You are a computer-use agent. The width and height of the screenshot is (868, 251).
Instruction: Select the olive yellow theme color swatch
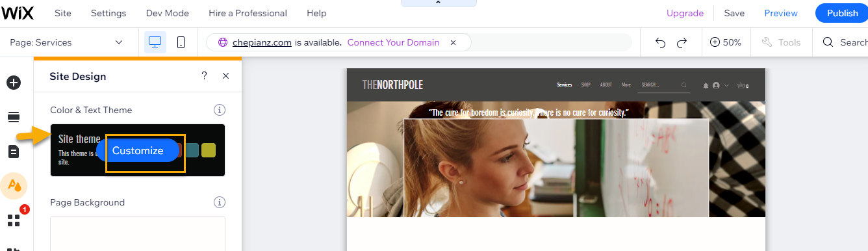208,150
